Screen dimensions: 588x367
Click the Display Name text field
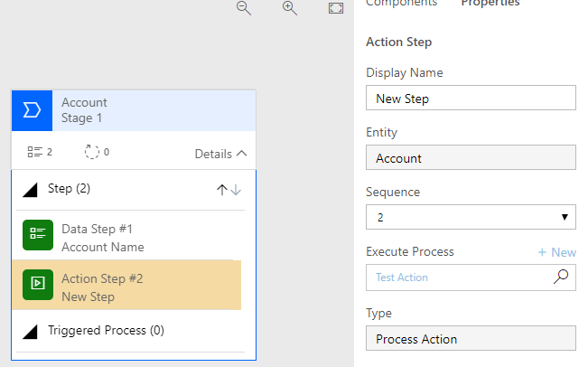pos(471,99)
